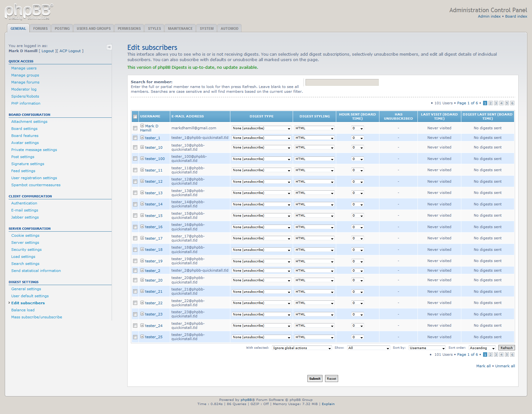The image size is (532, 414).
Task: Open digest type dropdown for tester_14
Action: pos(261,204)
